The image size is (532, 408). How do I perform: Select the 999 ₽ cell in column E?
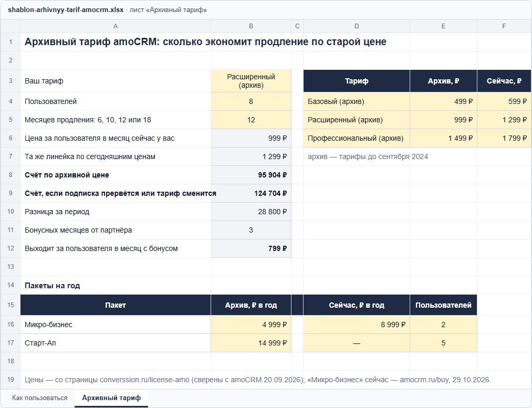pyautogui.click(x=443, y=120)
